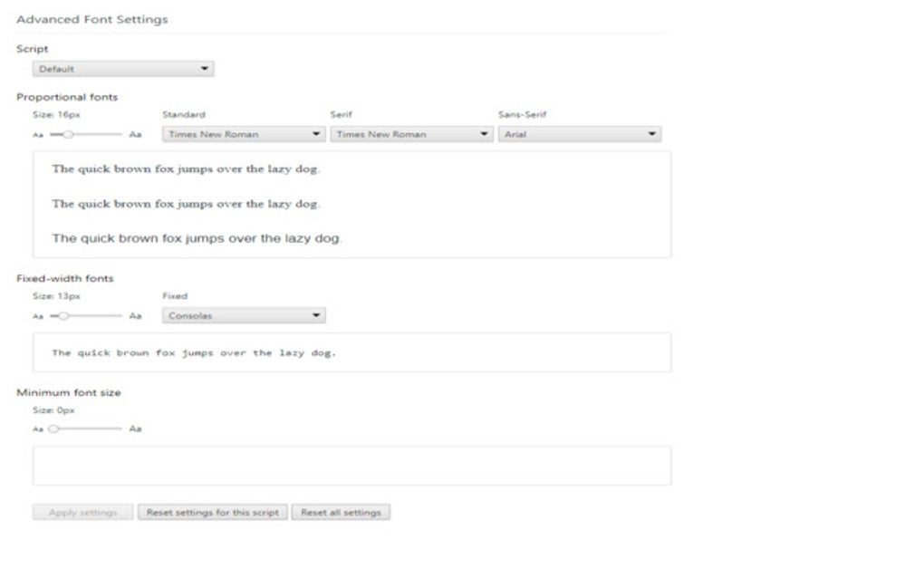
Task: Click the proportional fonts size slider handle
Action: [x=67, y=133]
